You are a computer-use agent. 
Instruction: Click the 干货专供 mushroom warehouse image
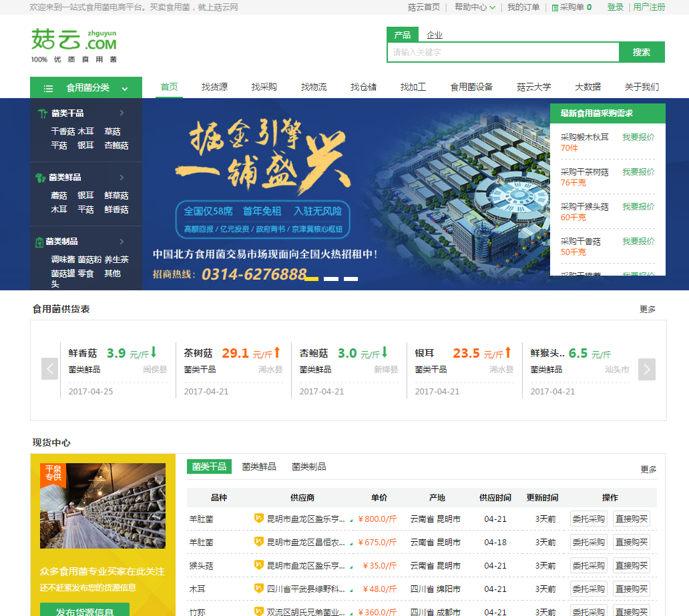tap(103, 506)
